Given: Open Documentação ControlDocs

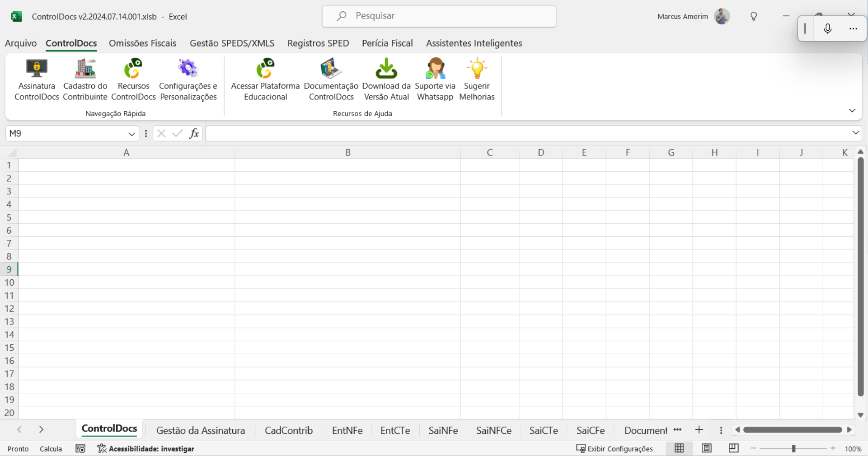Looking at the screenshot, I should click(331, 79).
